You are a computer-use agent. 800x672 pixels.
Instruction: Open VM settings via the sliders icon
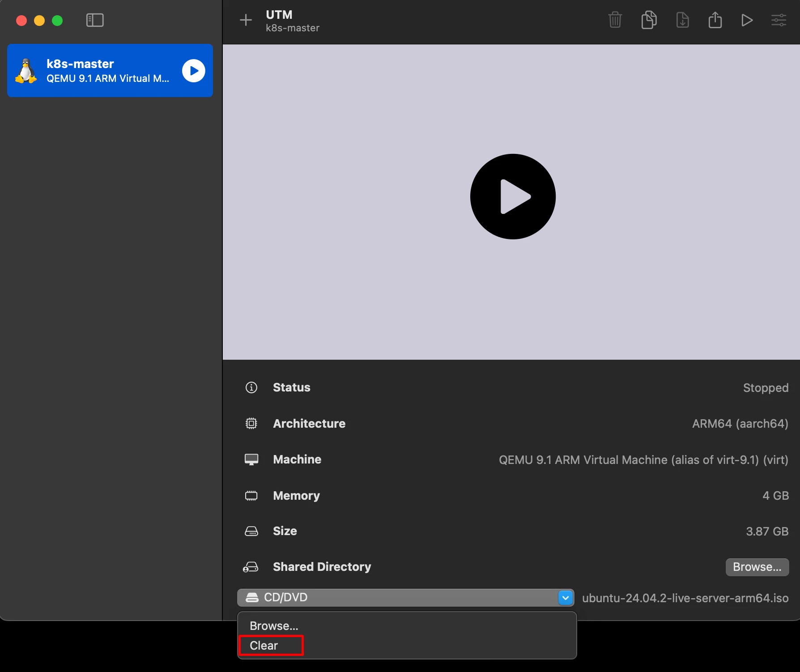(779, 20)
